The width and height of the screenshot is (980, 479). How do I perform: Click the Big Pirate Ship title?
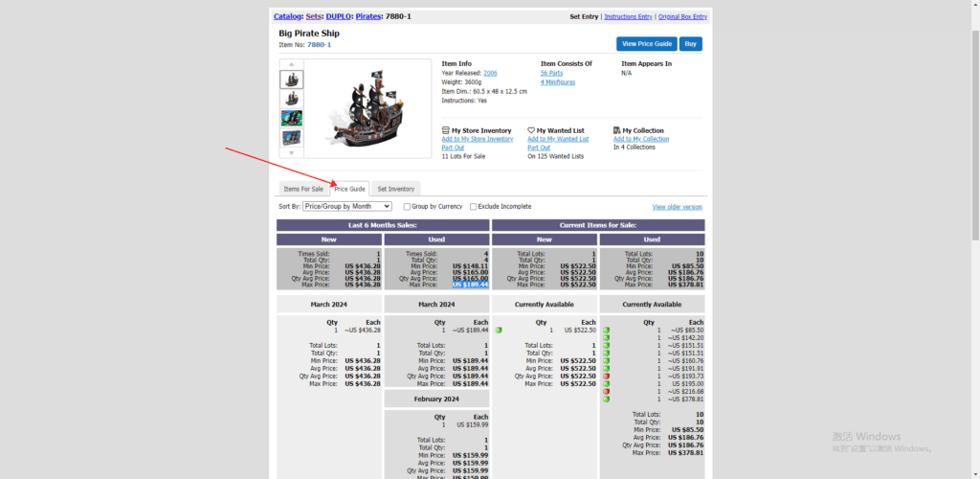309,34
